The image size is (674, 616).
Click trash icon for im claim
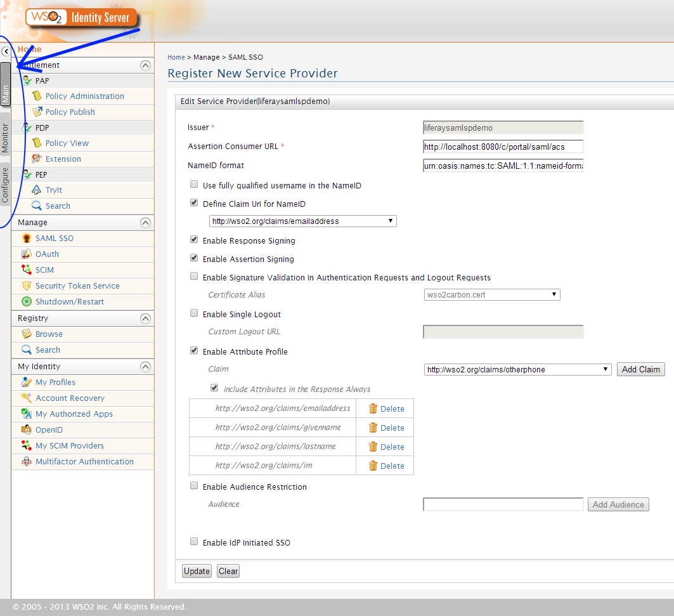tap(373, 466)
